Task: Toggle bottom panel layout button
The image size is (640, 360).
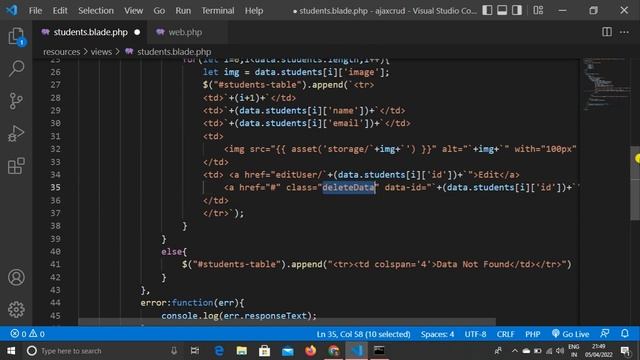Action: (x=502, y=10)
